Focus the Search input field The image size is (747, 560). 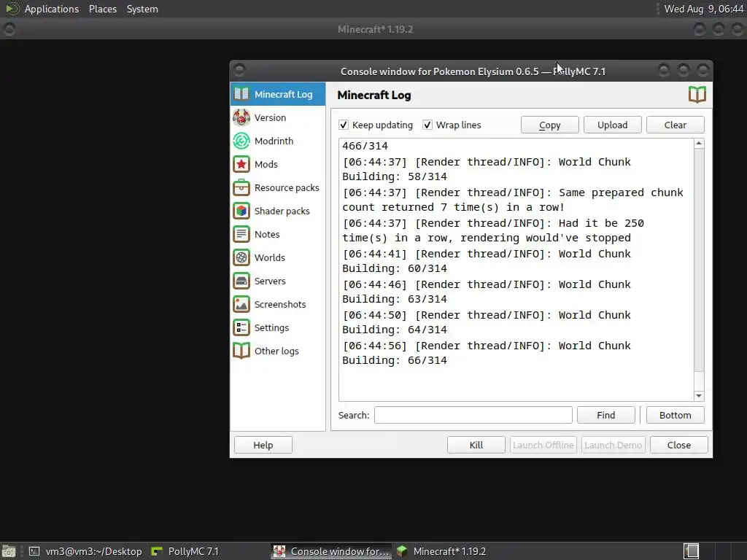pyautogui.click(x=473, y=415)
